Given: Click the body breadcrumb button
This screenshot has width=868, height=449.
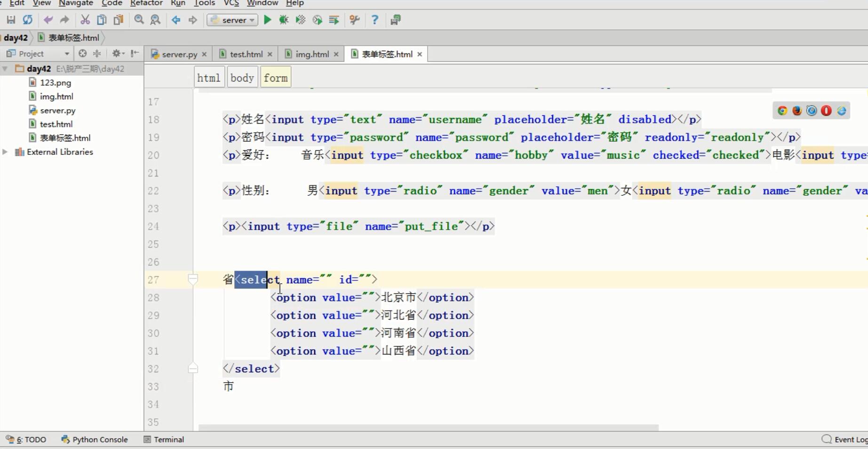Looking at the screenshot, I should click(242, 78).
